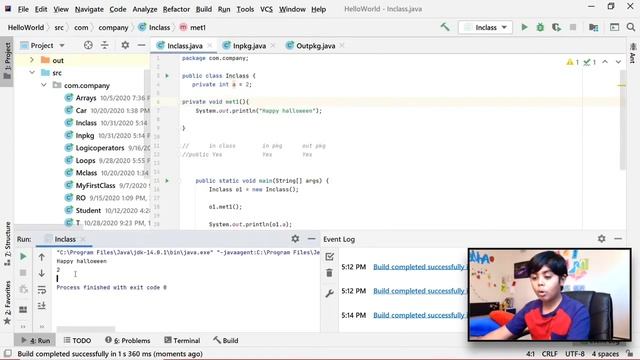Go to previous highlighted error arrow
Image resolution: width=640 pixels, height=360 pixels.
(x=605, y=62)
